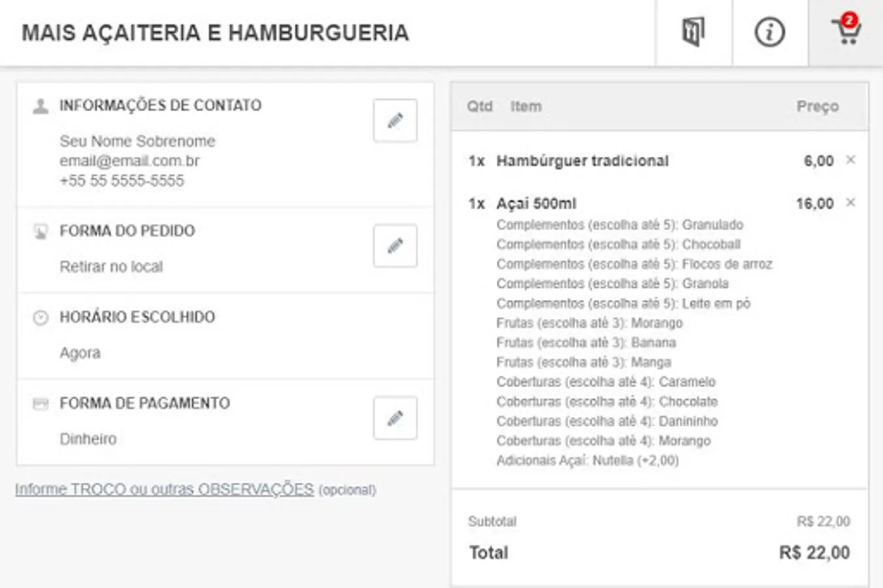Click the Mais Açaiteria e Hamburgueria title
Viewport: 883px width, 588px height.
point(215,33)
